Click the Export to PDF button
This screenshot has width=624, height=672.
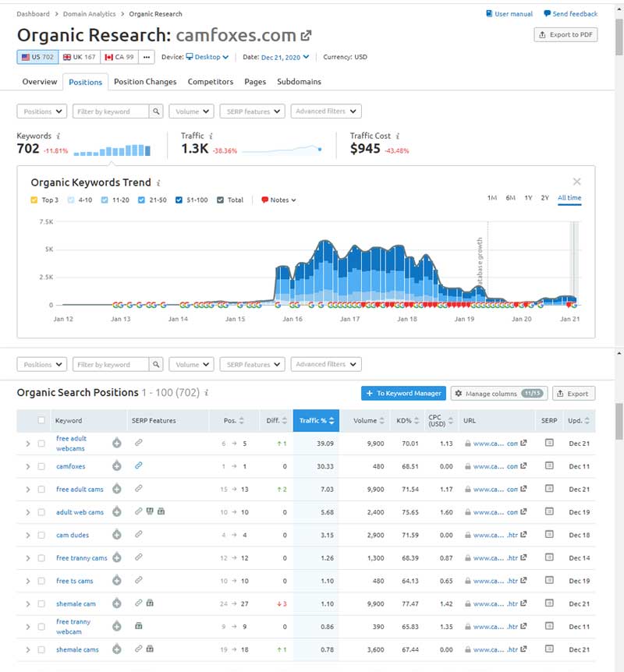(x=565, y=35)
